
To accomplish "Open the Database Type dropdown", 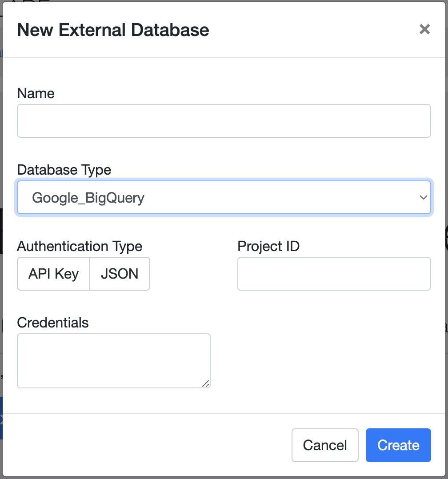I will click(224, 197).
